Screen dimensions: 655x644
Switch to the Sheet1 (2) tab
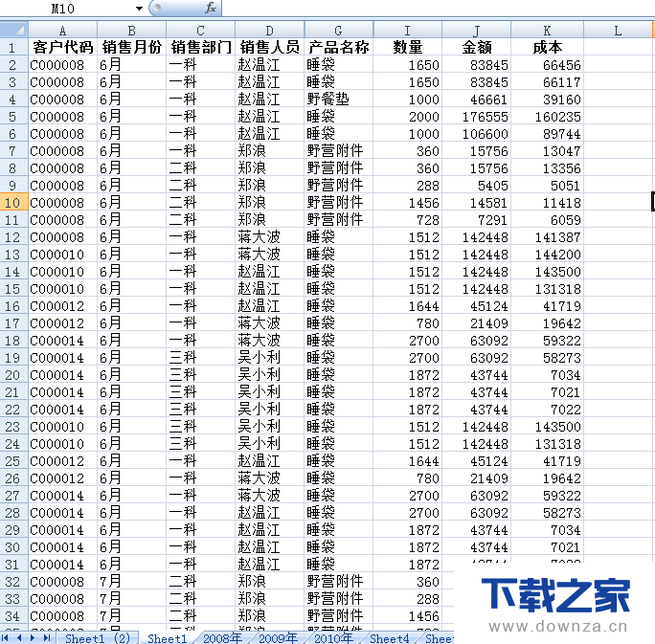(x=98, y=638)
